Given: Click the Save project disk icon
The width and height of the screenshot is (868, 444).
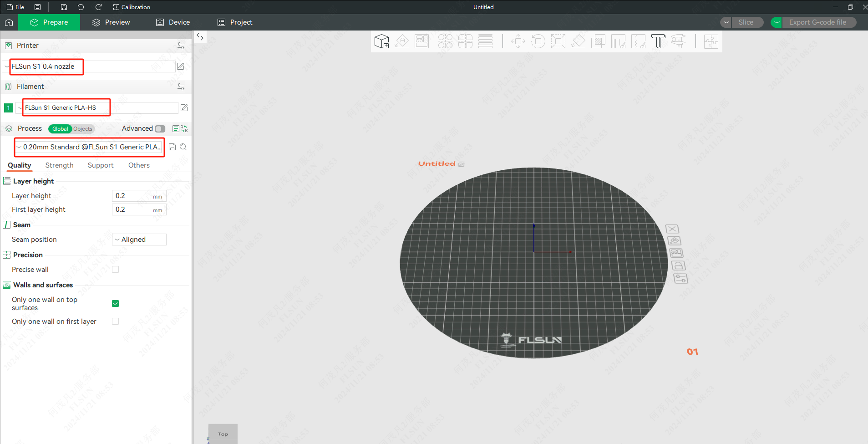Looking at the screenshot, I should pos(64,7).
